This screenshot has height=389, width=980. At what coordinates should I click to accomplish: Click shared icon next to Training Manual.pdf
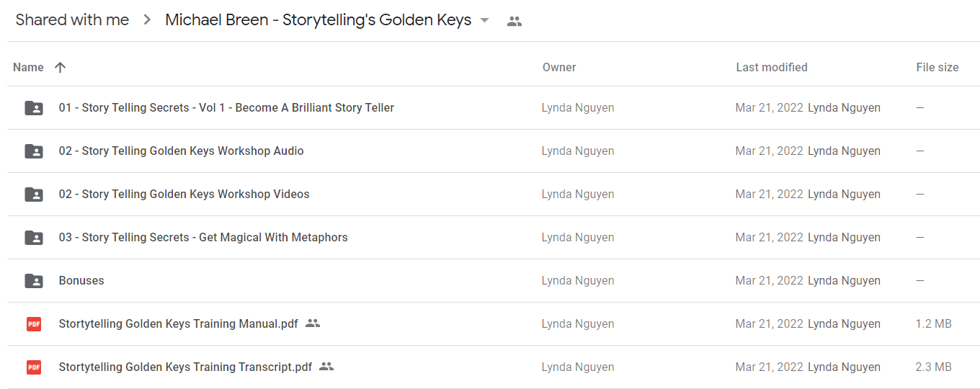[x=313, y=323]
